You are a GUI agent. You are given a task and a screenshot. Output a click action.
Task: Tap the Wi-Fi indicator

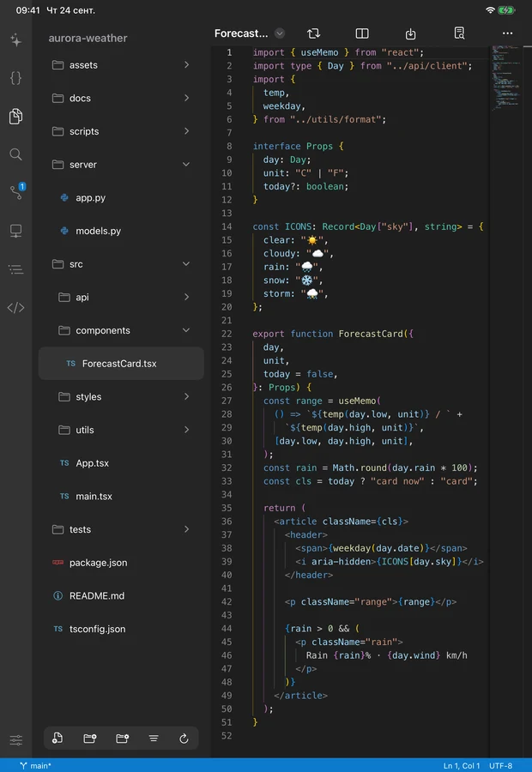[x=490, y=9]
